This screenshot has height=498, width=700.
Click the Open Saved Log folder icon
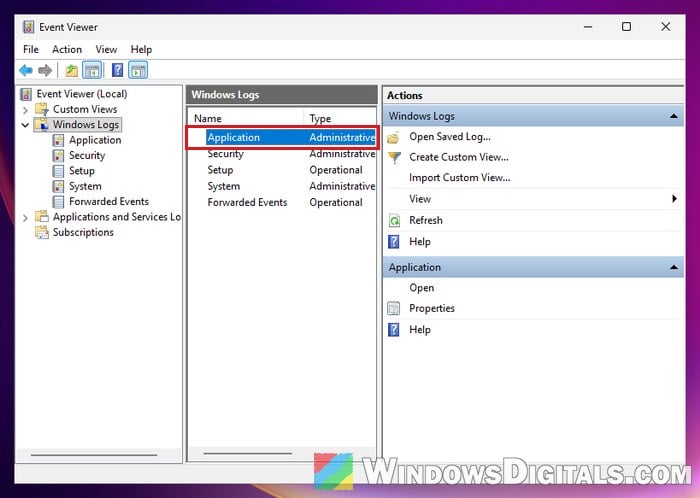(394, 137)
